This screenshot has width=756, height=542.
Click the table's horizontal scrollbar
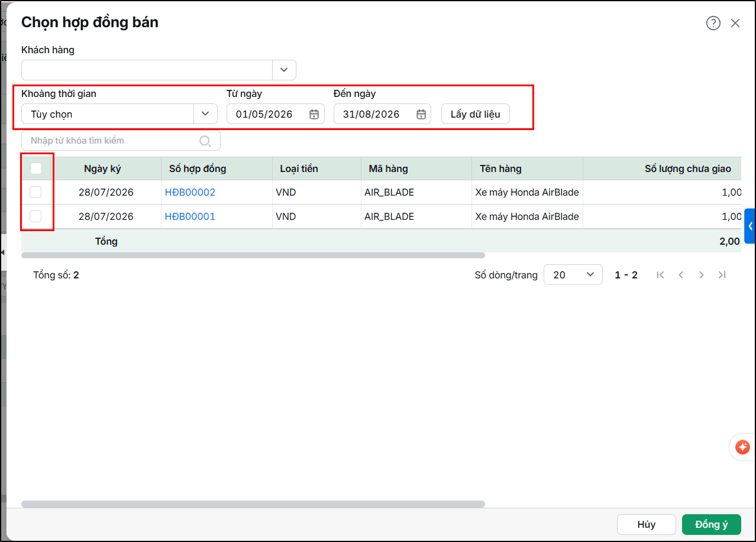coord(253,255)
